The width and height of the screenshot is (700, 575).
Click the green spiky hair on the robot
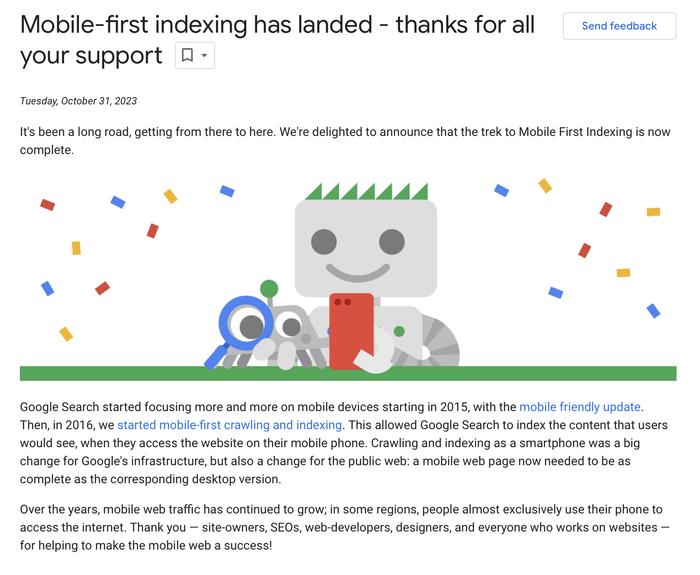tap(367, 191)
